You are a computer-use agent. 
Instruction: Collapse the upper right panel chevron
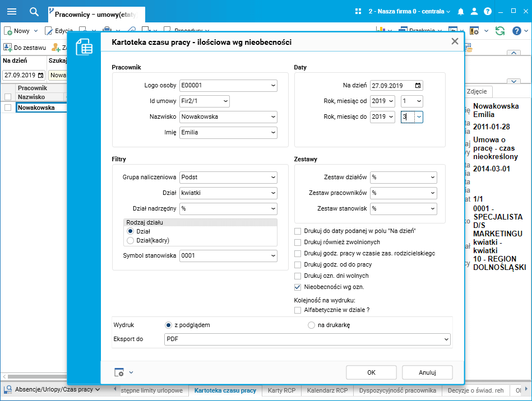pos(514,53)
